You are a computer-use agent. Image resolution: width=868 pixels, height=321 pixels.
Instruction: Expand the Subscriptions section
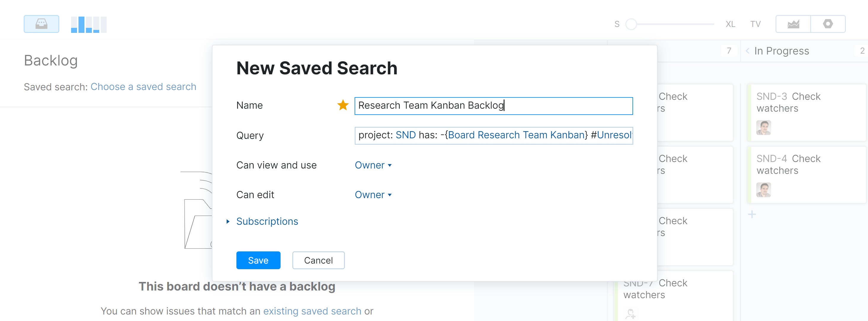click(x=267, y=221)
